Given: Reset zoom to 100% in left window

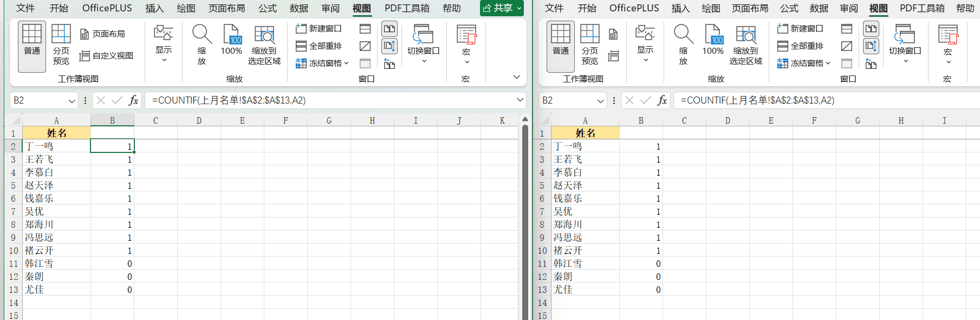Looking at the screenshot, I should [x=231, y=40].
